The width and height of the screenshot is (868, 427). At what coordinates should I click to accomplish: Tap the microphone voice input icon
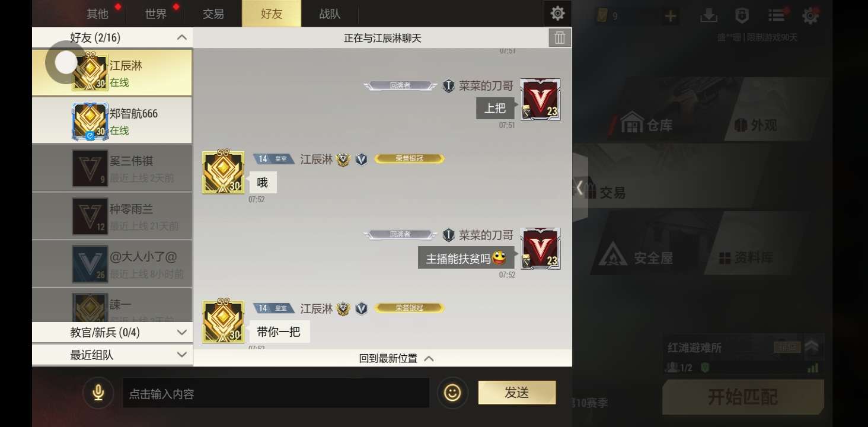coord(98,393)
